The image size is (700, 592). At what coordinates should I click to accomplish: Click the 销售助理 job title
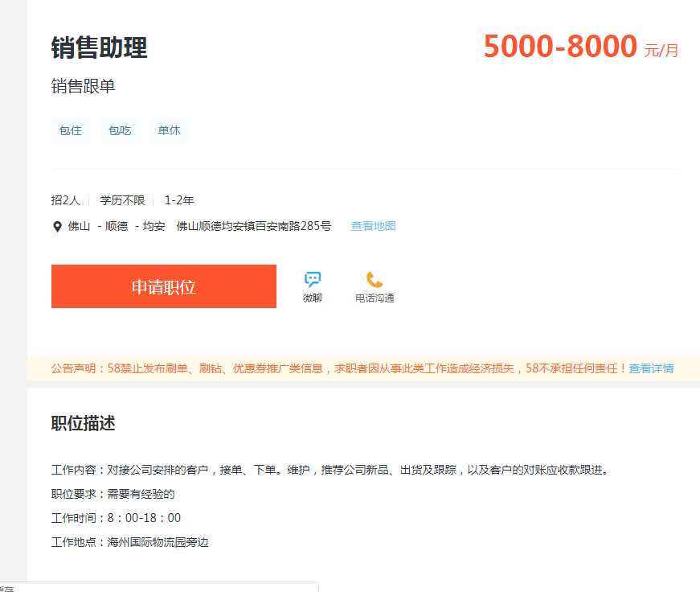pos(100,47)
